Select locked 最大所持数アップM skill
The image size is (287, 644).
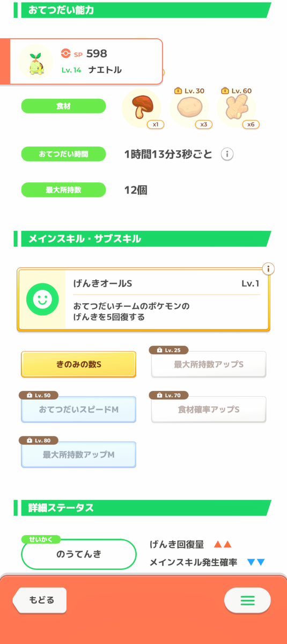coord(79,455)
